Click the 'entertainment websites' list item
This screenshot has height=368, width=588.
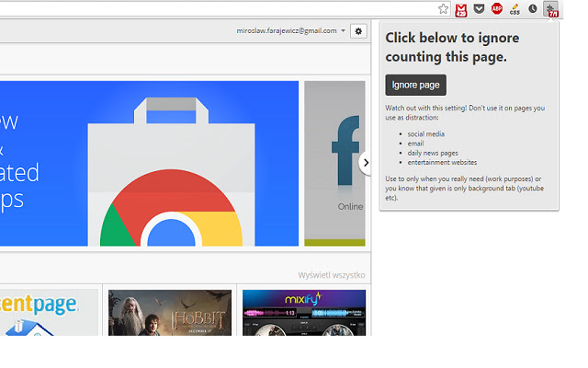(442, 163)
